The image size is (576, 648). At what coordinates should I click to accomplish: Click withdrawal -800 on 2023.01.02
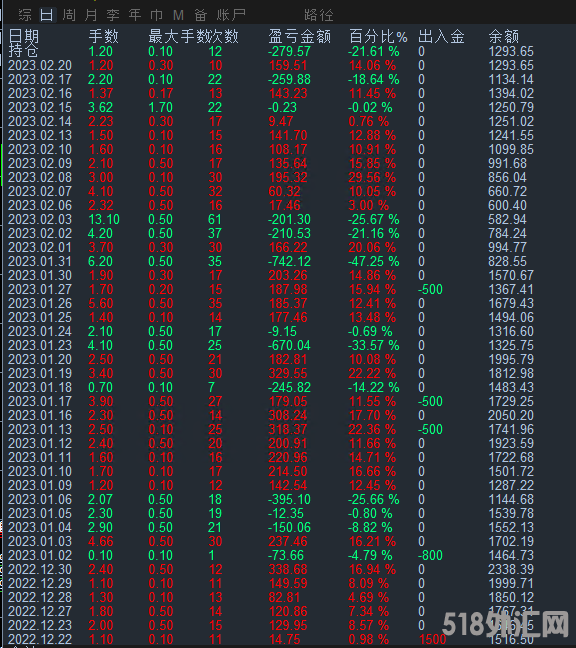click(x=430, y=555)
